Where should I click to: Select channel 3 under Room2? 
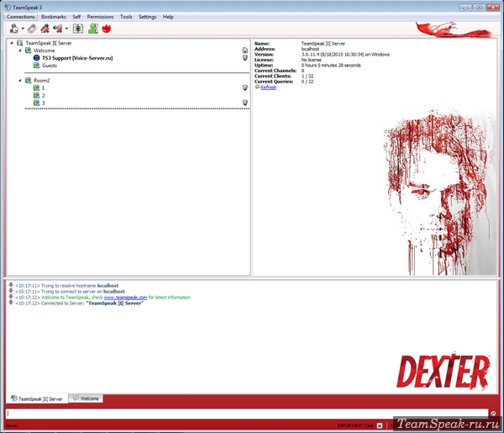pos(44,103)
